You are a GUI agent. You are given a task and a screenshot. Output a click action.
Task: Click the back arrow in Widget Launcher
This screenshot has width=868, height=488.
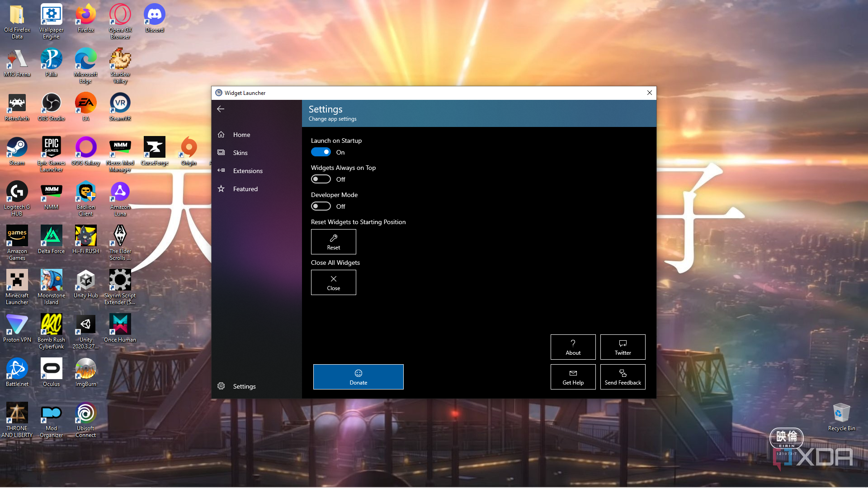coord(221,109)
